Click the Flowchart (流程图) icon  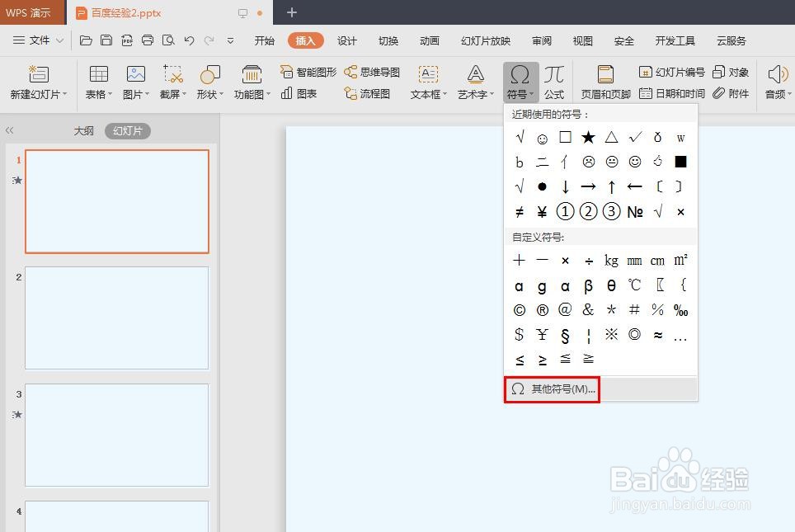click(x=350, y=93)
